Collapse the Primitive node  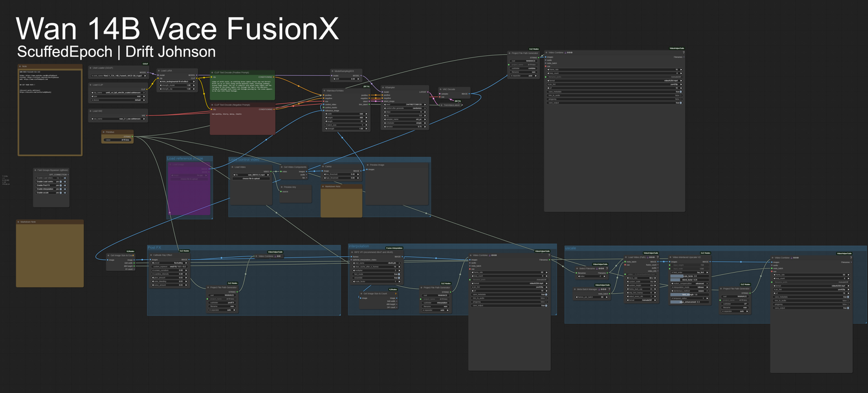pyautogui.click(x=104, y=132)
